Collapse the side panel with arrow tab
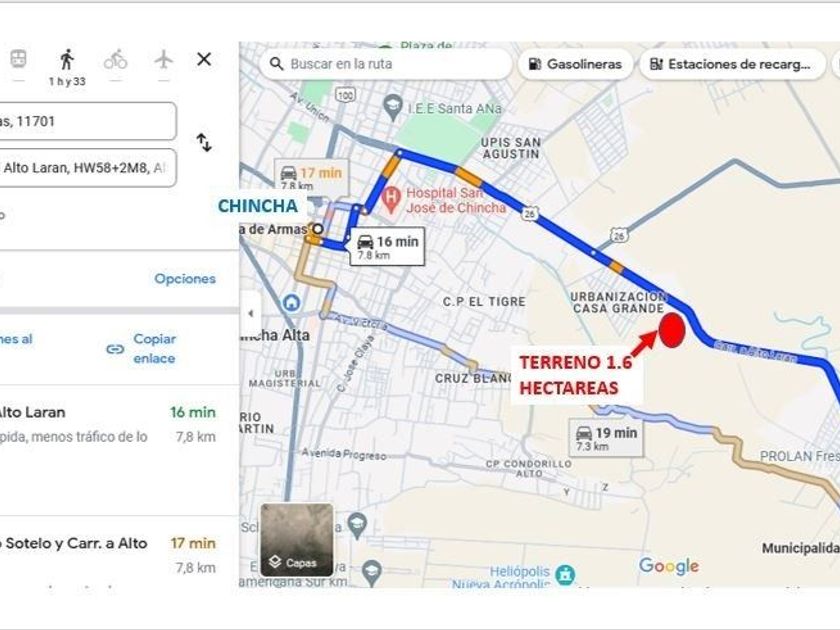The height and width of the screenshot is (630, 840). pyautogui.click(x=251, y=314)
